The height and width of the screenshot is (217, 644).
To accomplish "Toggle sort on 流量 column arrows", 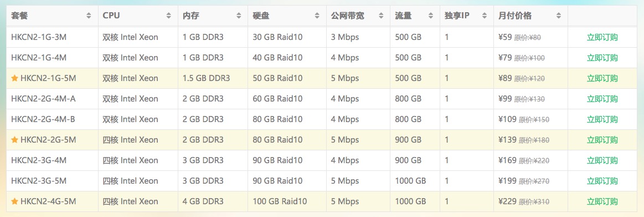I will (x=430, y=16).
